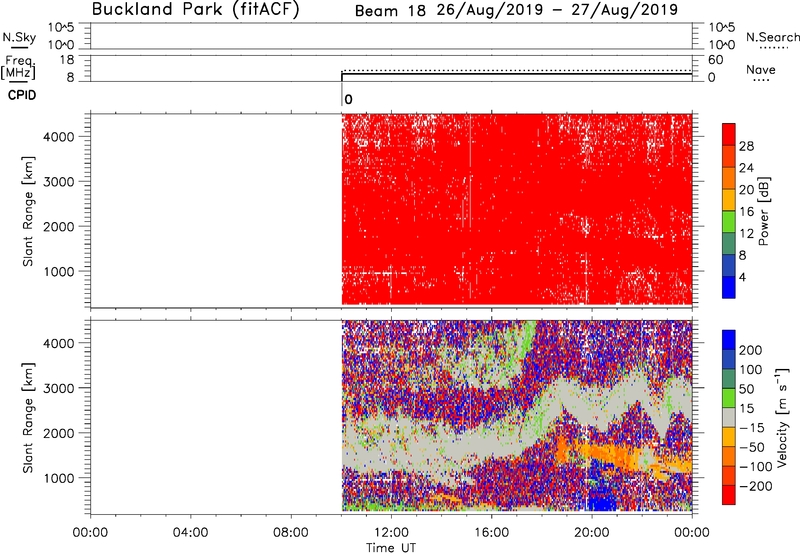Click the 'N.Sky' legend label
Screen dimensions: 800x554
point(19,37)
